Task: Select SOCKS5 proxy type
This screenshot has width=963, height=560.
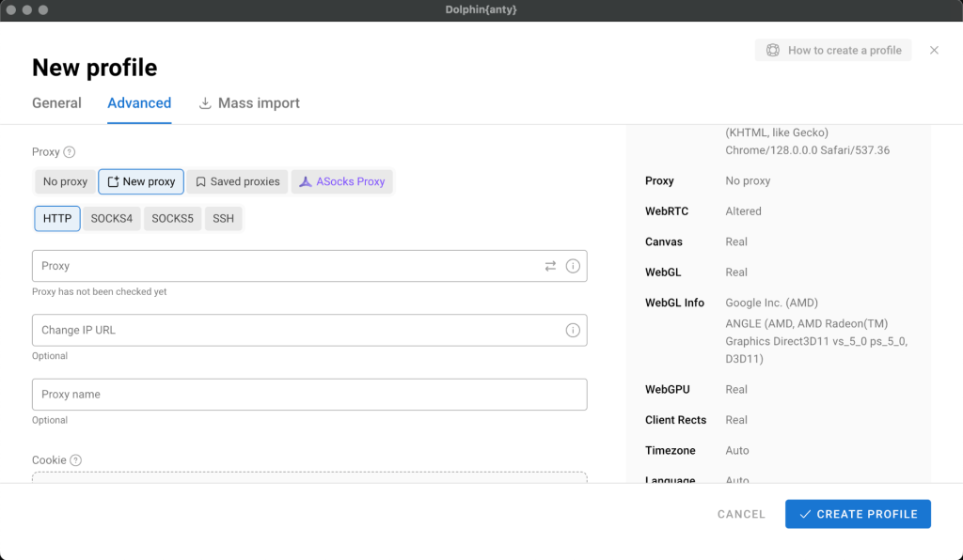Action: pos(173,218)
